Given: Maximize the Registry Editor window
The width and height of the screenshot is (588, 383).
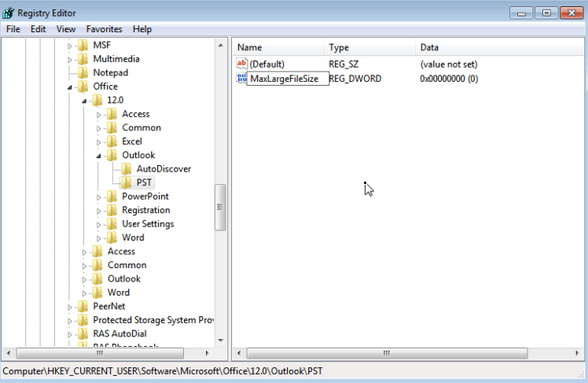Looking at the screenshot, I should 546,13.
